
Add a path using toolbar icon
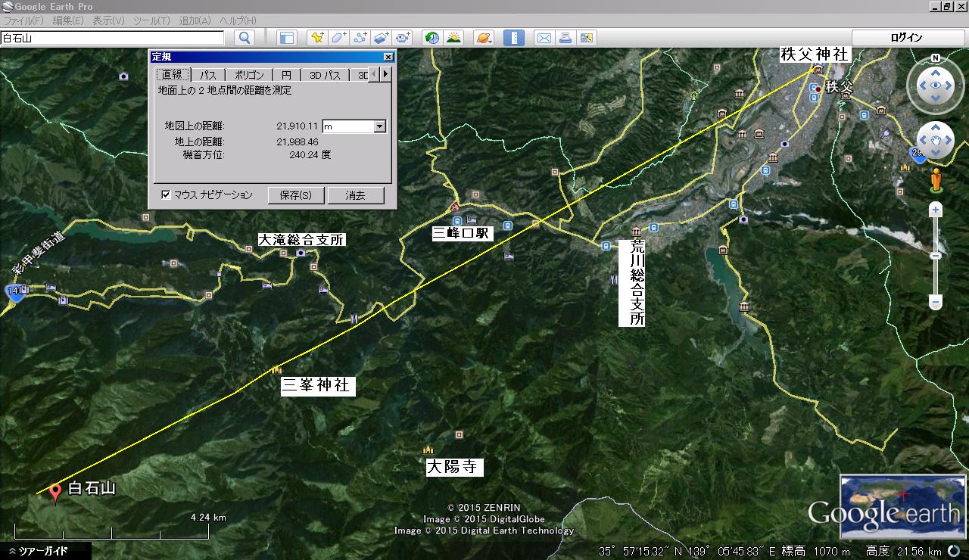[x=360, y=38]
